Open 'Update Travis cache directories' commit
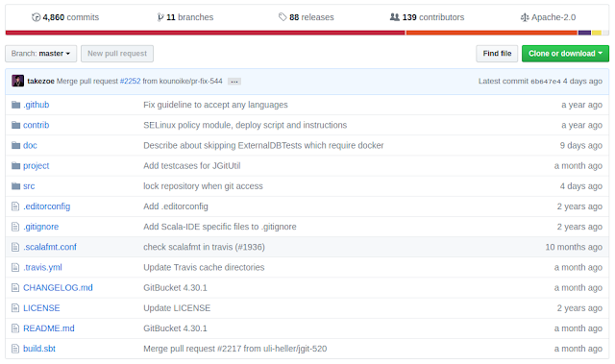Image resolution: width=615 pixels, height=364 pixels. tap(204, 268)
